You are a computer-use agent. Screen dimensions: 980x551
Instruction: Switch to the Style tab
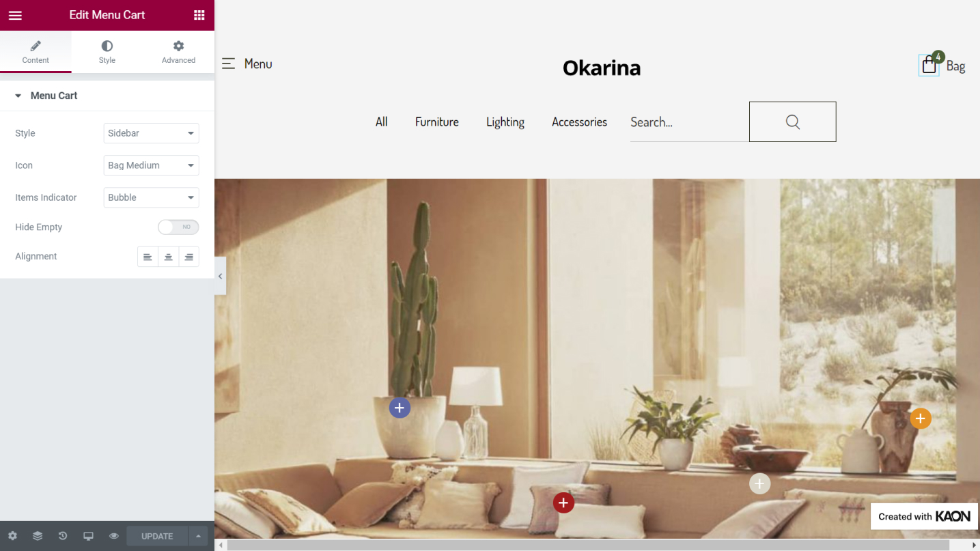pos(107,52)
